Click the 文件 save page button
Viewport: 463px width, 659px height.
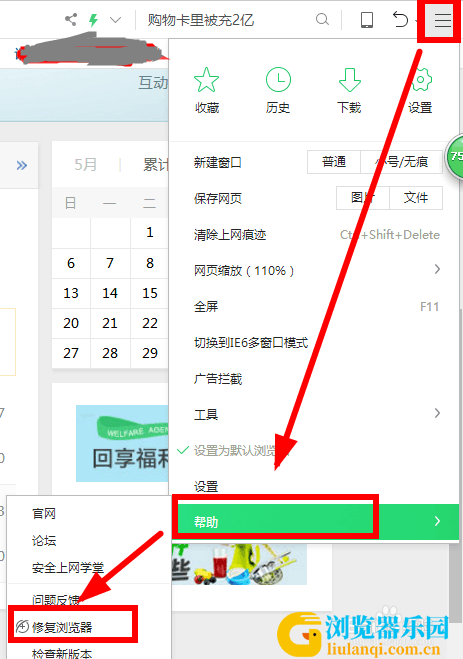point(416,198)
